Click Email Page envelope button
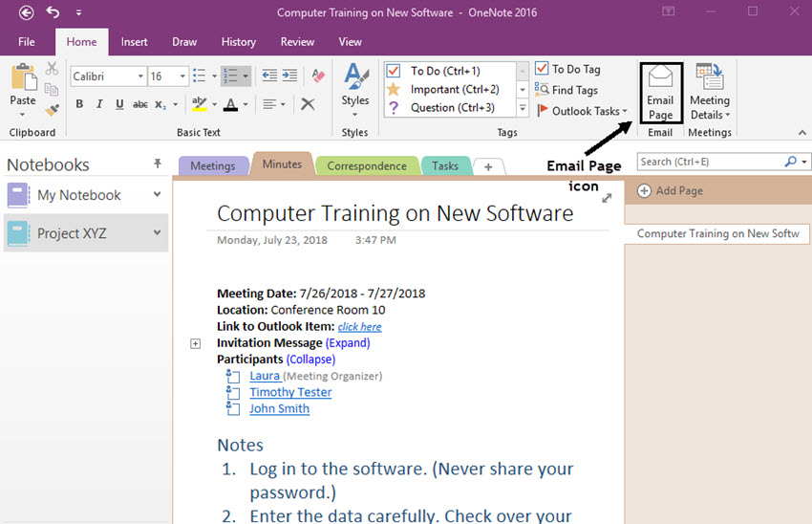Screen dimensions: 812x524 [x=661, y=93]
